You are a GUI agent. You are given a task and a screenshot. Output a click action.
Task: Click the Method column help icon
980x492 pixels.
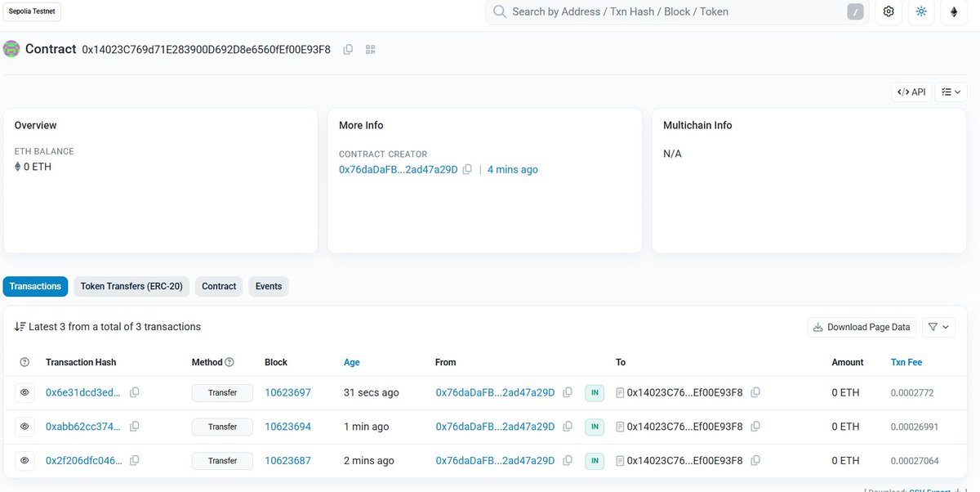[229, 362]
